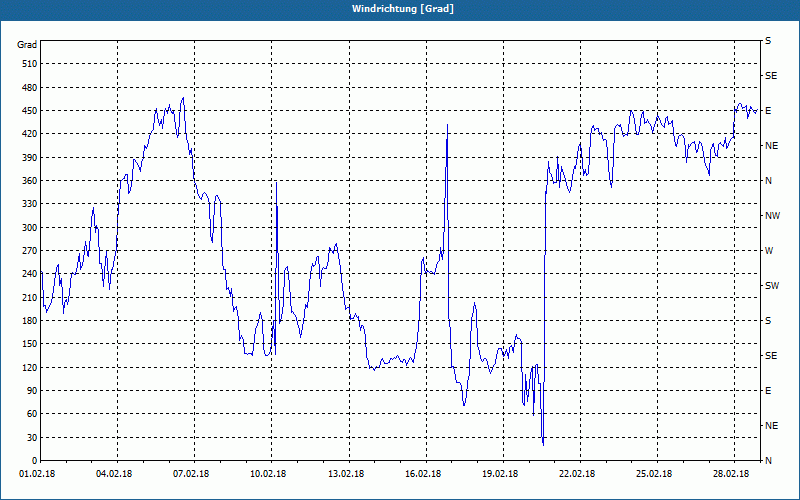Pick the 180 y-axis tick label
The height and width of the screenshot is (500, 800).
30,321
